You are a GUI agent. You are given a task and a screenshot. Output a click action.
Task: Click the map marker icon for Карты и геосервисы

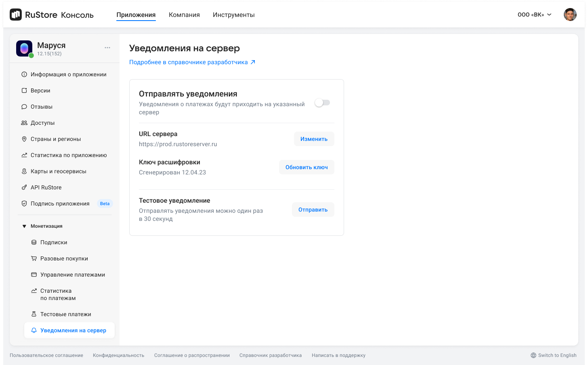24,171
